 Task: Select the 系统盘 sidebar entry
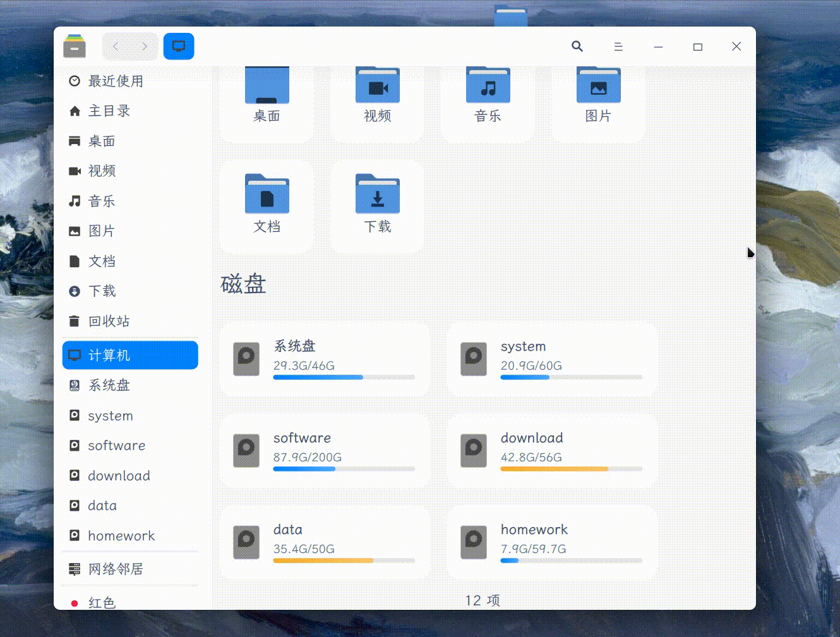[x=107, y=385]
